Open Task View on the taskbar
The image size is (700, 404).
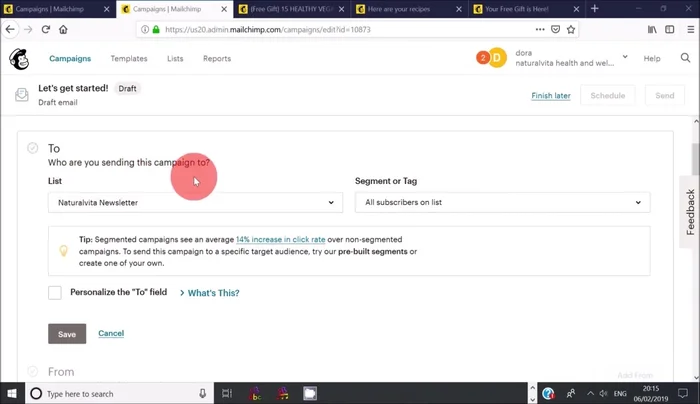pyautogui.click(x=227, y=393)
